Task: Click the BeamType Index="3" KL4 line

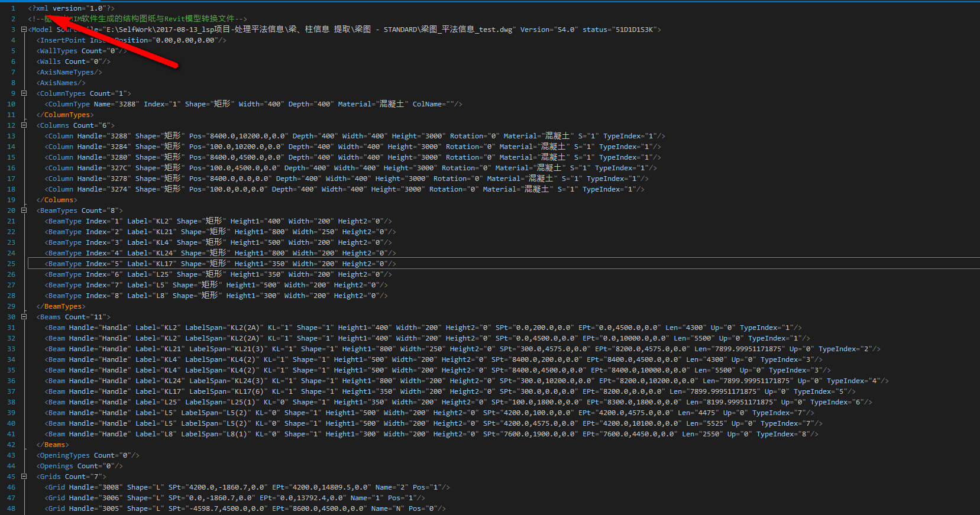Action: (x=218, y=242)
